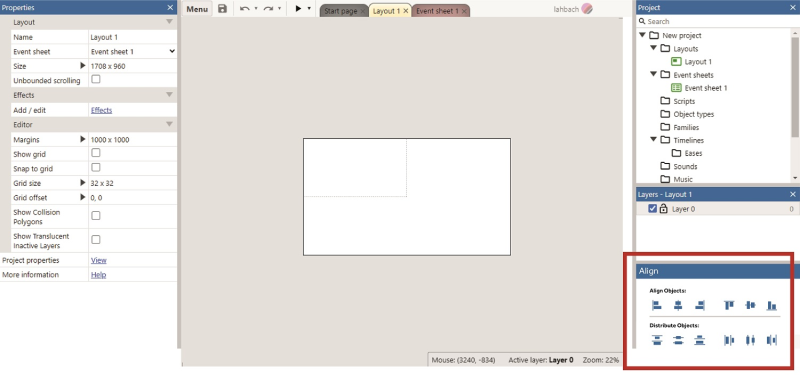800x376 pixels.
Task: Enable Unbounded scrolling checkbox
Action: pyautogui.click(x=95, y=80)
